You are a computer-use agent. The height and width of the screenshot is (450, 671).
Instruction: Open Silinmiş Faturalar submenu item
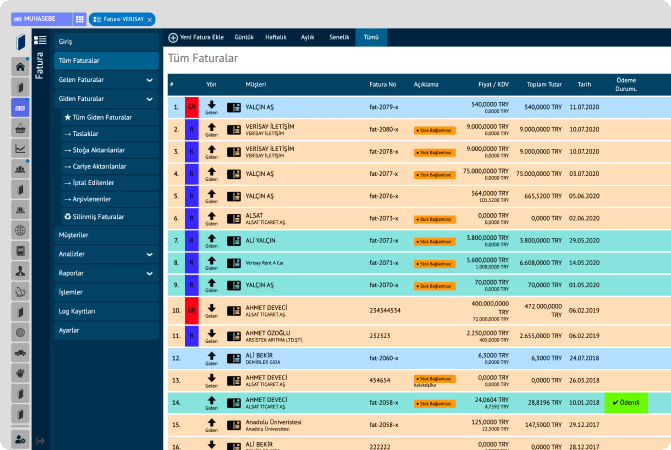coord(110,216)
